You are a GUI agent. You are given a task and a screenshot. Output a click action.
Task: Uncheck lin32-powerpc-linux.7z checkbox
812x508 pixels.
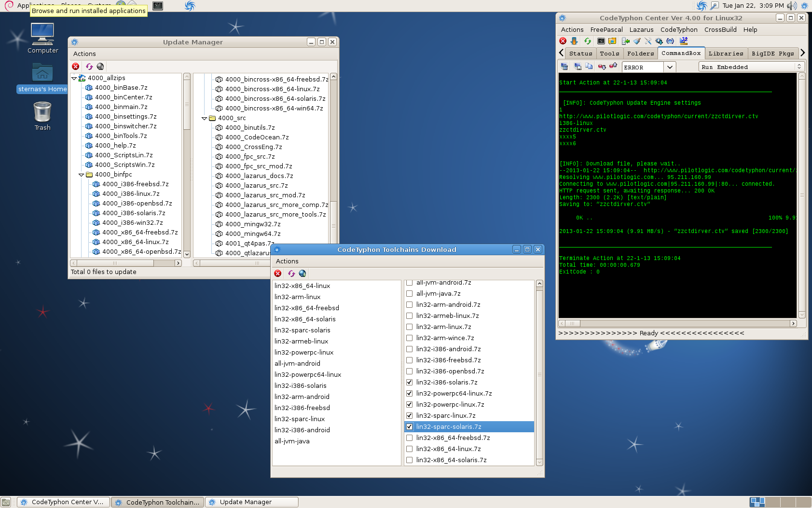[409, 404]
